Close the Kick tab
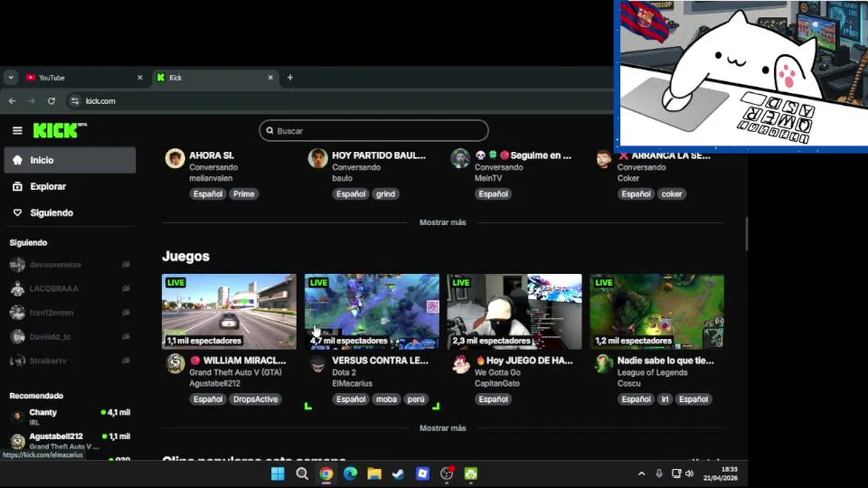This screenshot has height=488, width=868. pyautogui.click(x=270, y=77)
